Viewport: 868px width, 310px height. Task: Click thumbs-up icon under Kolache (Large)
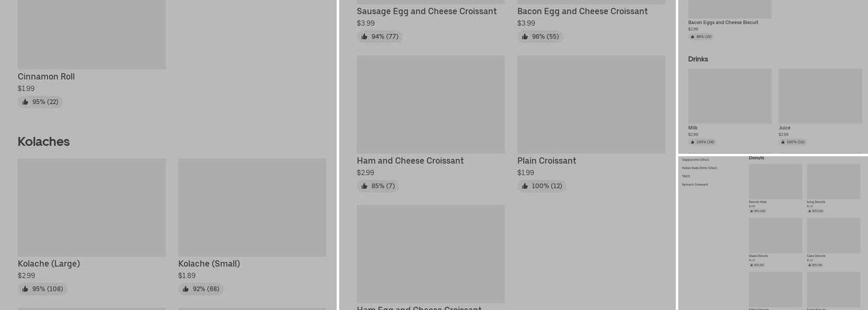click(x=25, y=289)
